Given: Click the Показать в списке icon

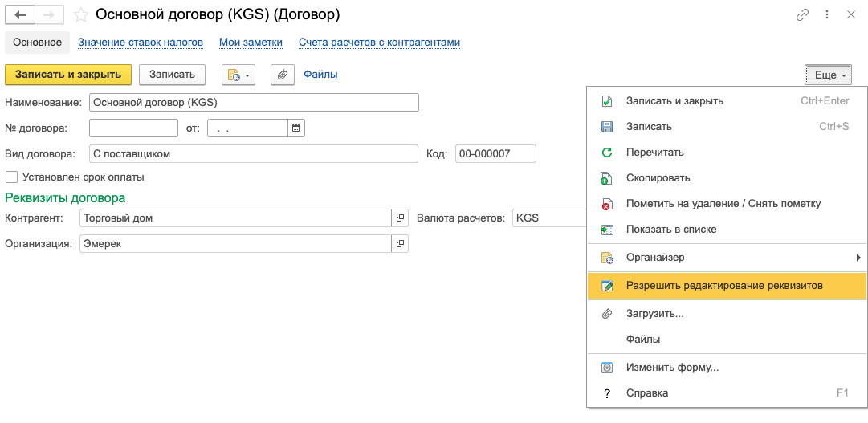Looking at the screenshot, I should [x=607, y=230].
